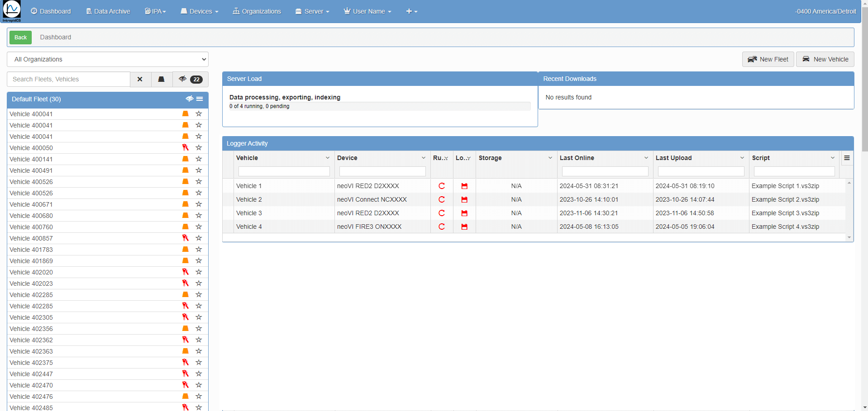
Task: Star Vehicle 400141 as favorite
Action: coord(199,159)
